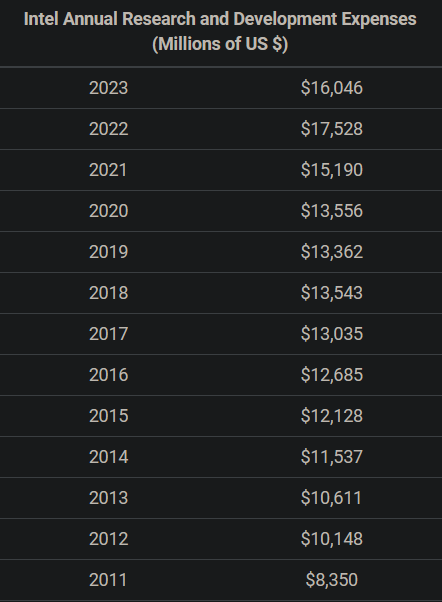Select the $16,046 value cell
Image resolution: width=442 pixels, height=602 pixels.
coord(332,88)
